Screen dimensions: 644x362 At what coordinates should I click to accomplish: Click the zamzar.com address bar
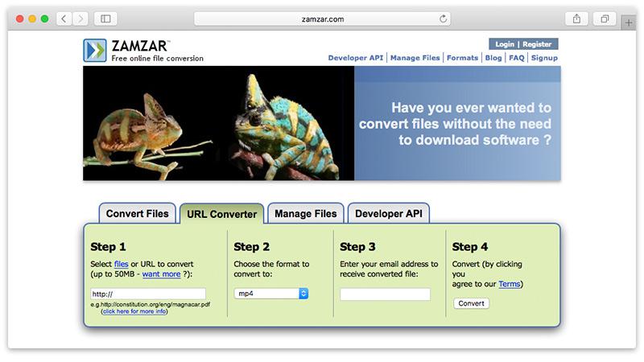(322, 19)
